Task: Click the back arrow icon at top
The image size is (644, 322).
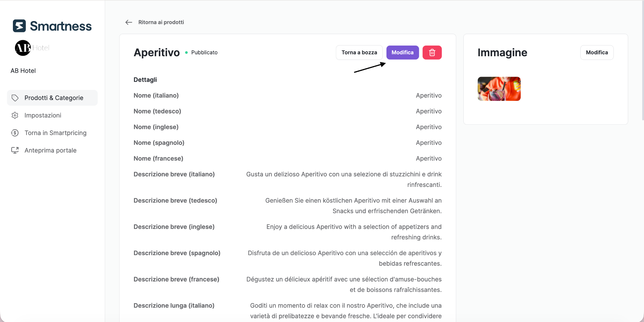Action: click(129, 22)
